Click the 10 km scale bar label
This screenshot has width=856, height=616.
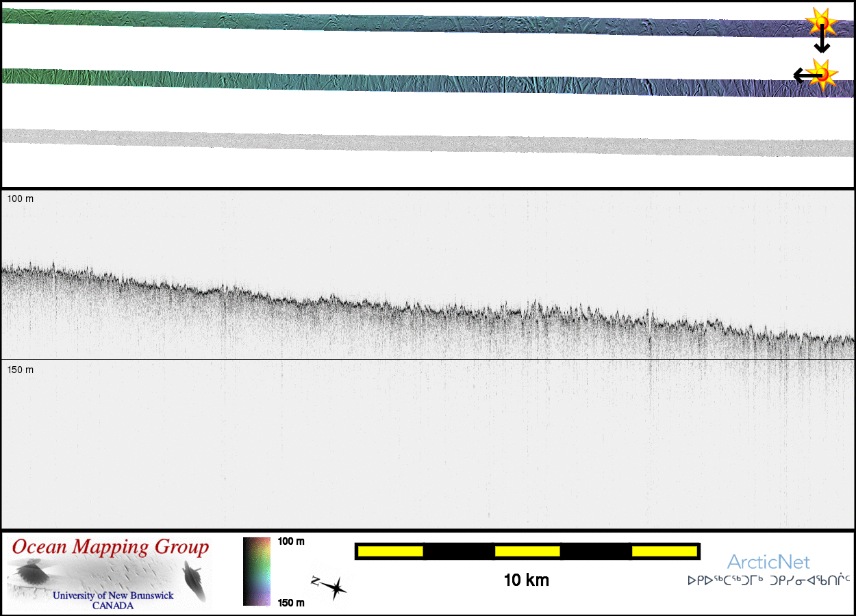tap(526, 580)
